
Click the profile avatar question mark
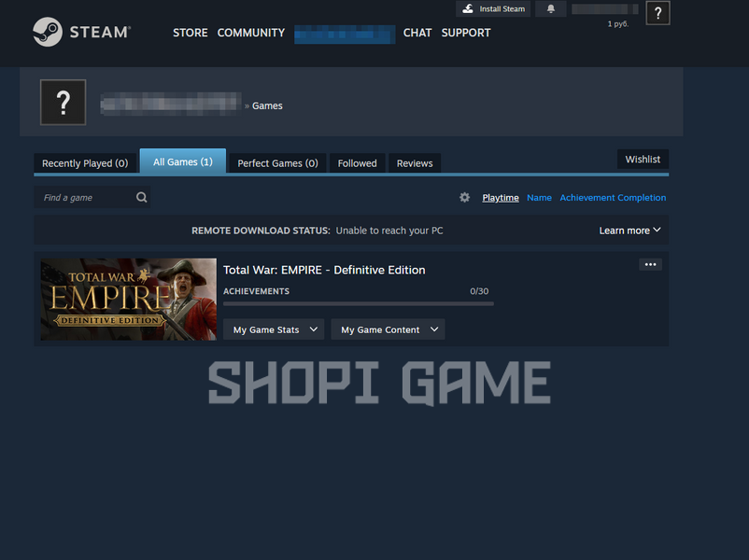pyautogui.click(x=64, y=102)
